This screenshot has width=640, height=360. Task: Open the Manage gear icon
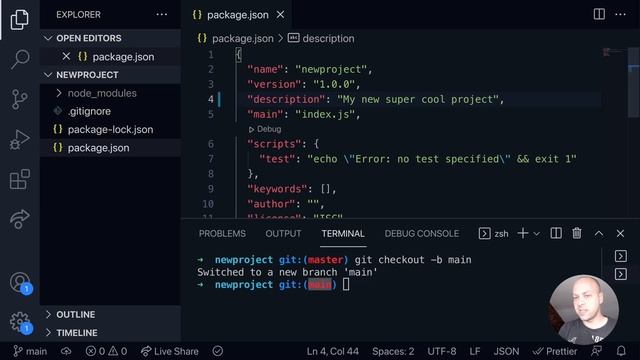tap(20, 322)
